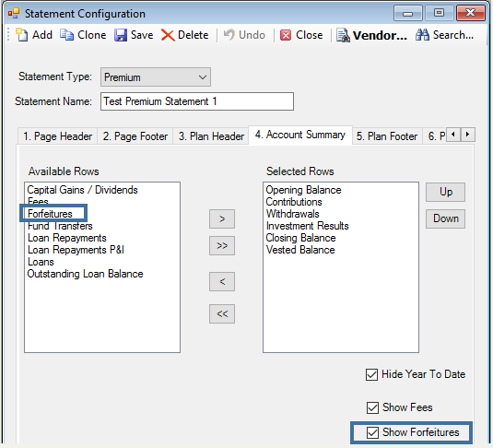This screenshot has width=493, height=448.
Task: Clone the current statement configuration
Action: (67, 35)
